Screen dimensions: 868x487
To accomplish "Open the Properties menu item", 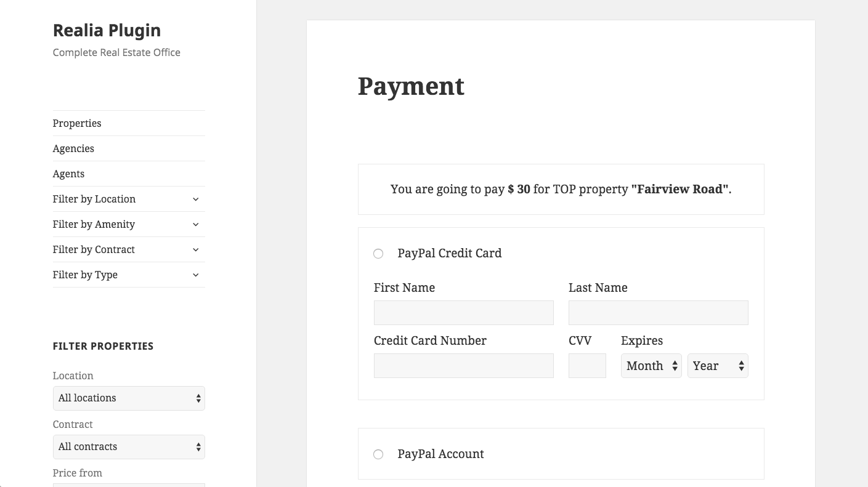I will 77,123.
